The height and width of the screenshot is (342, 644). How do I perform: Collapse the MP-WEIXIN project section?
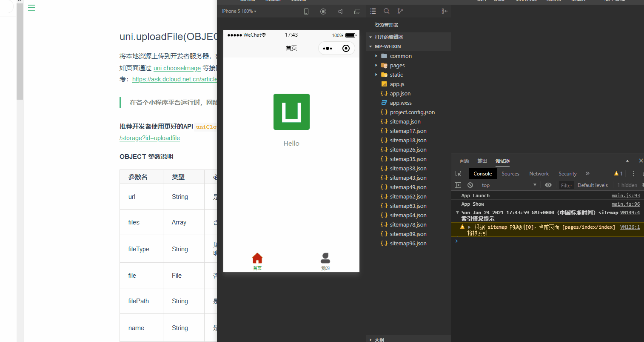click(408, 46)
